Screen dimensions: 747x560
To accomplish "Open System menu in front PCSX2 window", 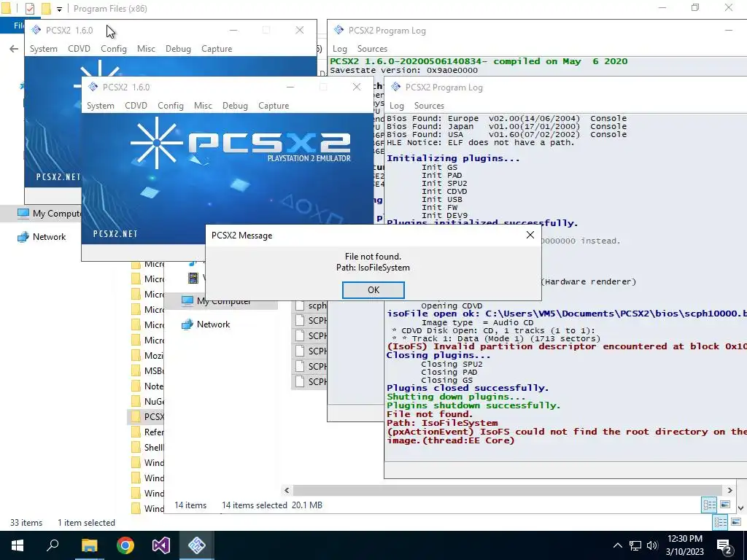I will 101,106.
